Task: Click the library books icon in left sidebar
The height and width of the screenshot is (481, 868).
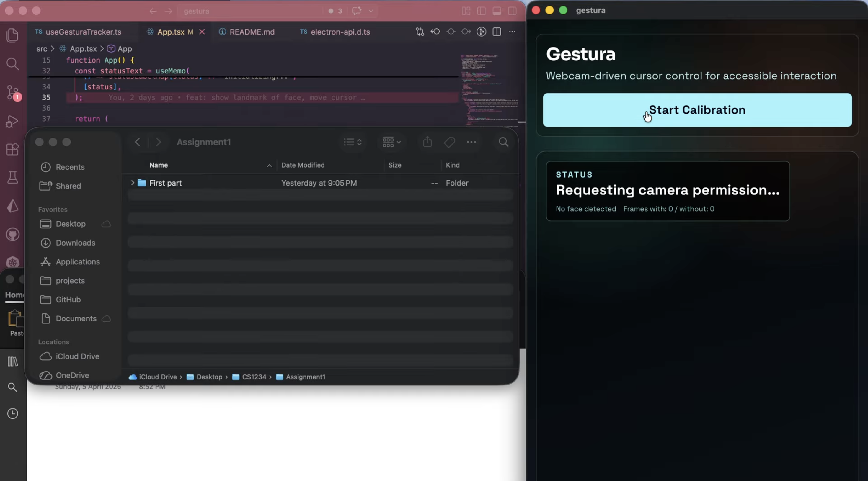Action: click(12, 361)
